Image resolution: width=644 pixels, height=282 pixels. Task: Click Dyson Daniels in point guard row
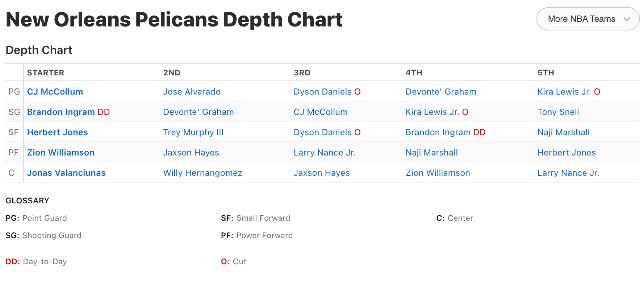[x=322, y=92]
